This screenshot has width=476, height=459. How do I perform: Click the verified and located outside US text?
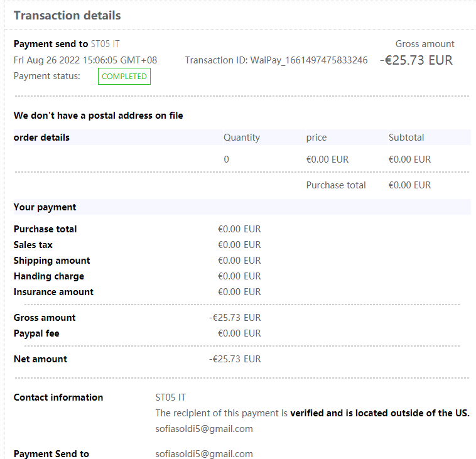tap(379, 413)
